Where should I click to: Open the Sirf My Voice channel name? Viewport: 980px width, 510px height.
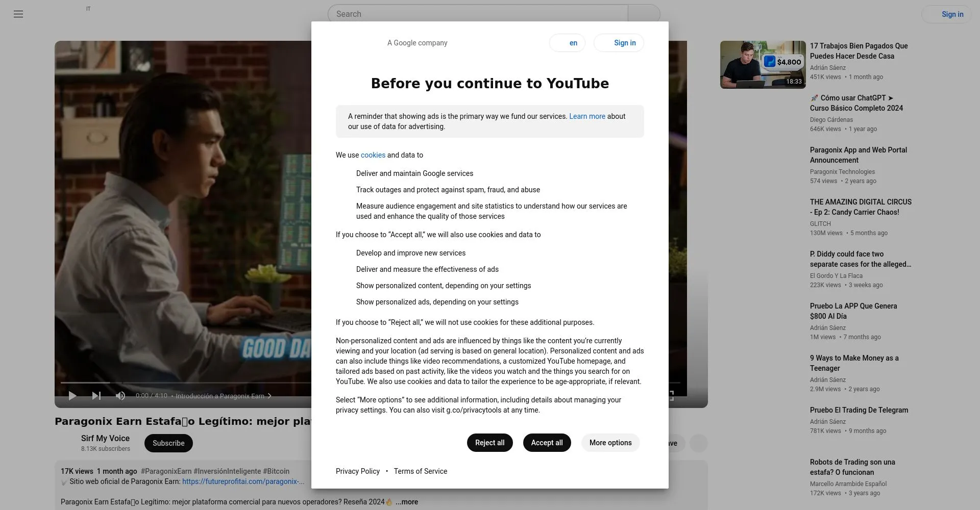[105, 438]
